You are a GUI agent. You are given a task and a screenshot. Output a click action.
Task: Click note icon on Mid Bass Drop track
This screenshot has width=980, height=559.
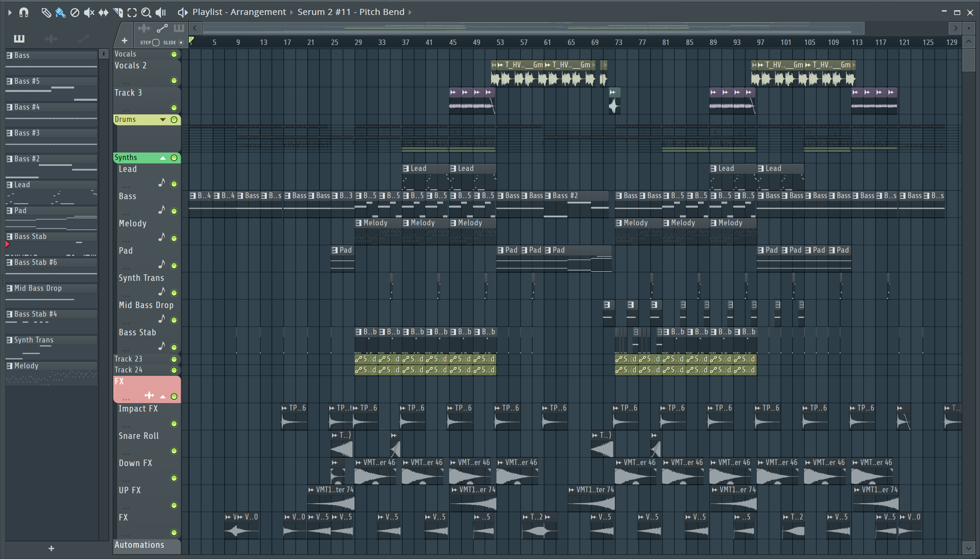coord(162,319)
